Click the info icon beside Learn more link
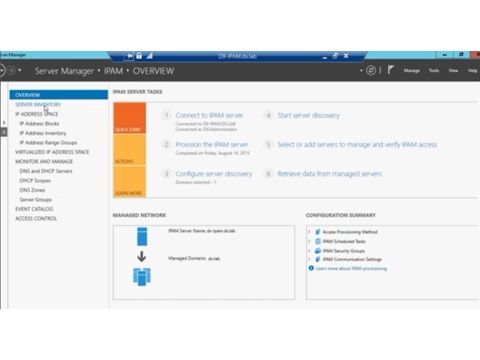The image size is (480, 360). click(x=311, y=268)
